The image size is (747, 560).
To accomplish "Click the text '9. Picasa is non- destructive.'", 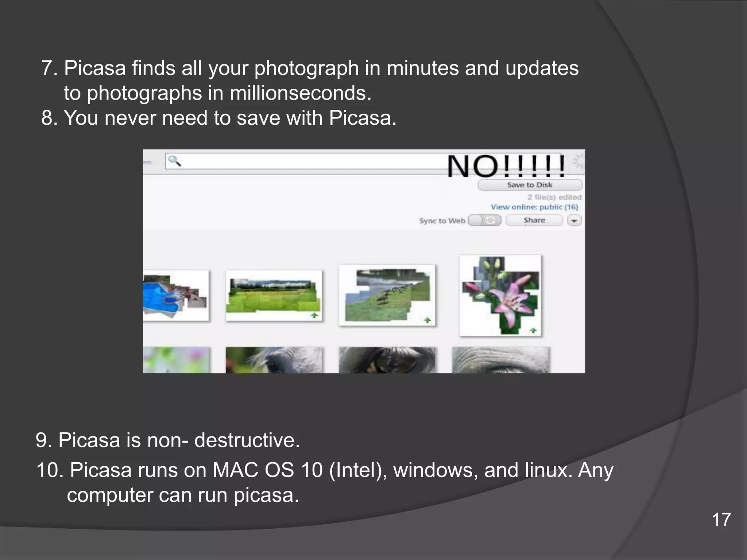I will (x=168, y=440).
